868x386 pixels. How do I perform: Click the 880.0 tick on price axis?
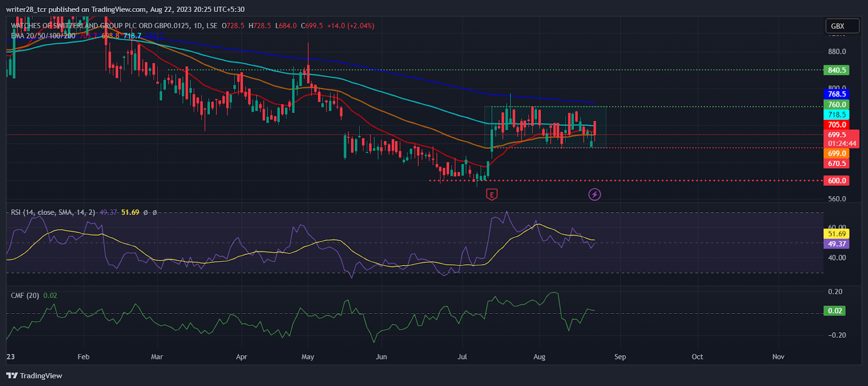tap(837, 52)
